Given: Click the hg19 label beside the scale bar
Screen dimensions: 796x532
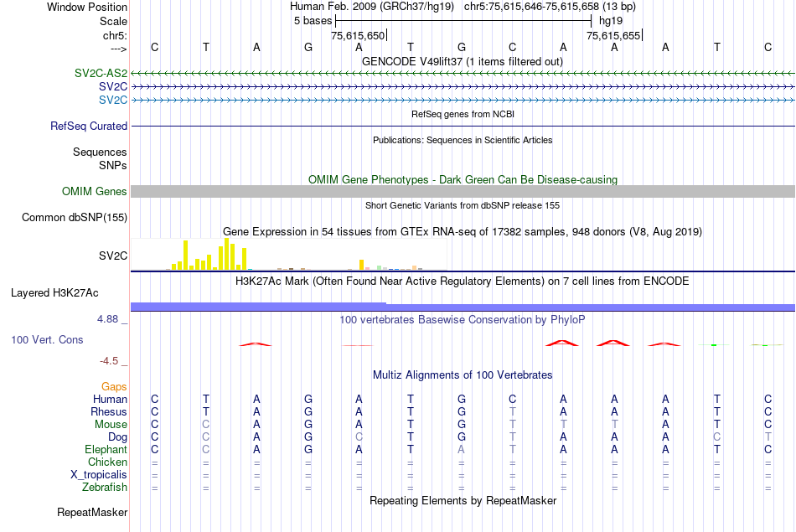Looking at the screenshot, I should (611, 21).
